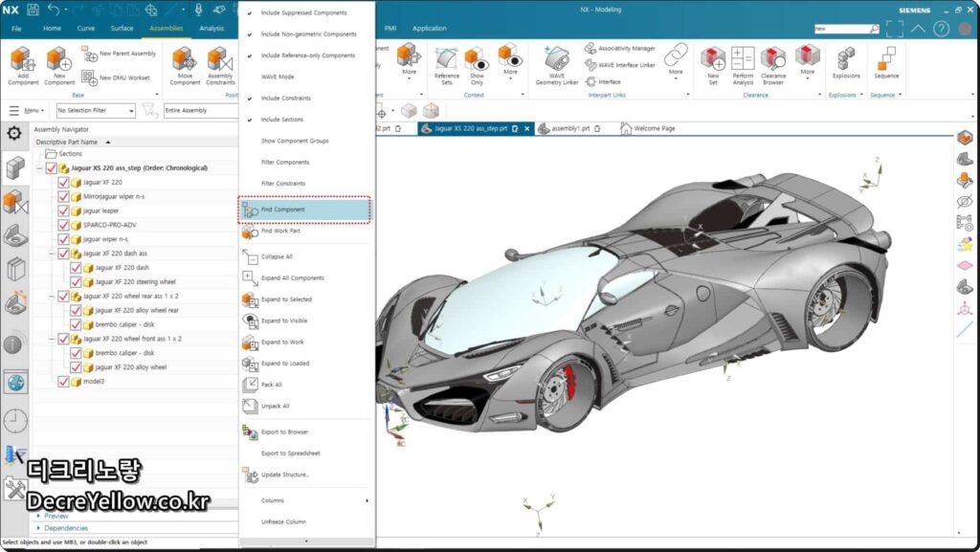Click the Explosions icon

click(x=846, y=58)
